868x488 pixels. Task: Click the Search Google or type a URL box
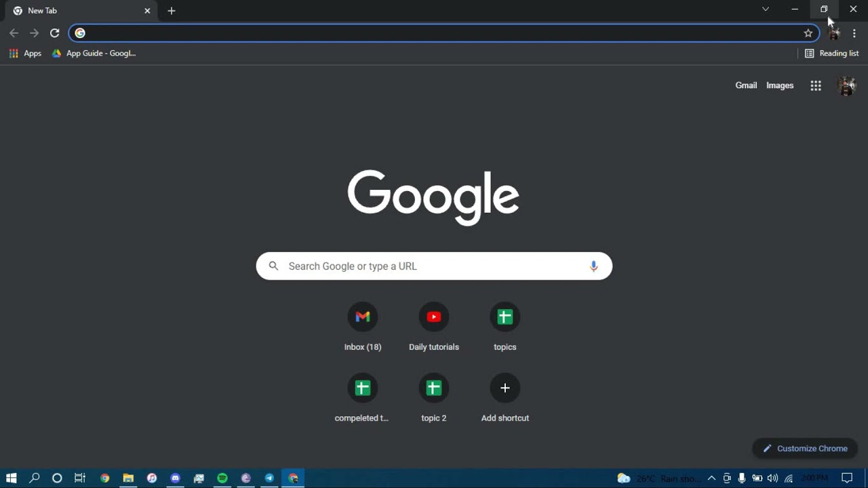(x=434, y=266)
